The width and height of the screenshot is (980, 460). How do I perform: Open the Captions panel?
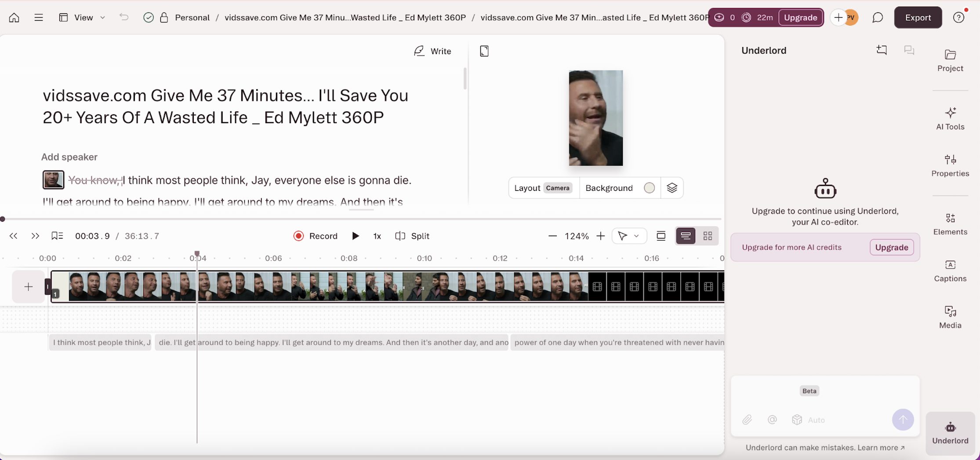click(x=950, y=271)
